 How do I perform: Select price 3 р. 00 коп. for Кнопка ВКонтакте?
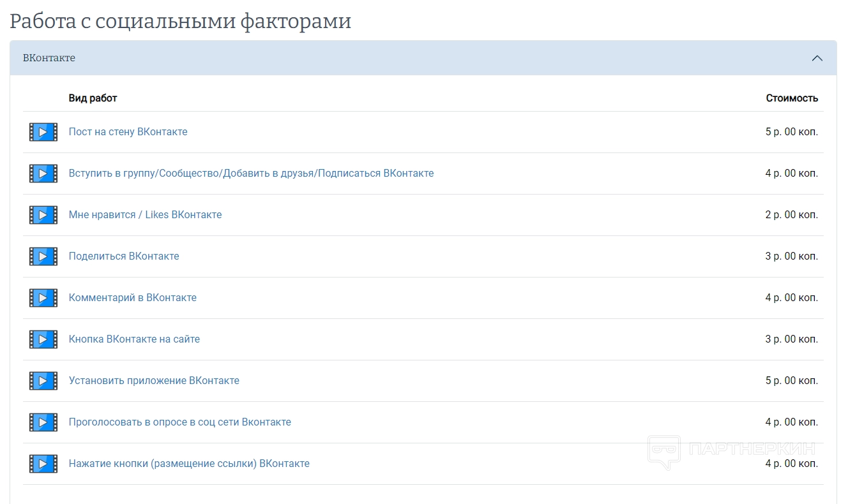[792, 339]
